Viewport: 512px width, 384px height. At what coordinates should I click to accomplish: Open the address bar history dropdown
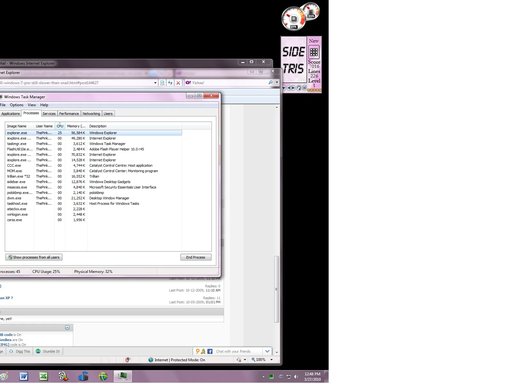click(155, 83)
